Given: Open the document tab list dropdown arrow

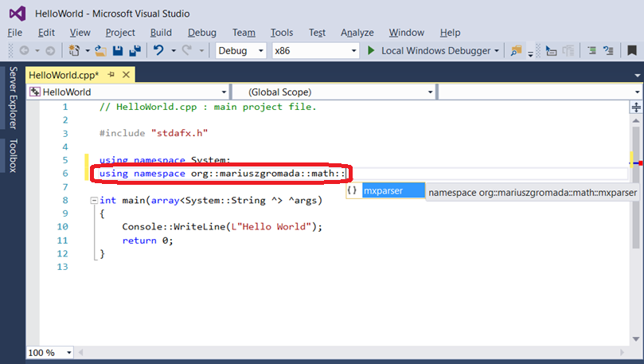Looking at the screenshot, I should (x=638, y=76).
